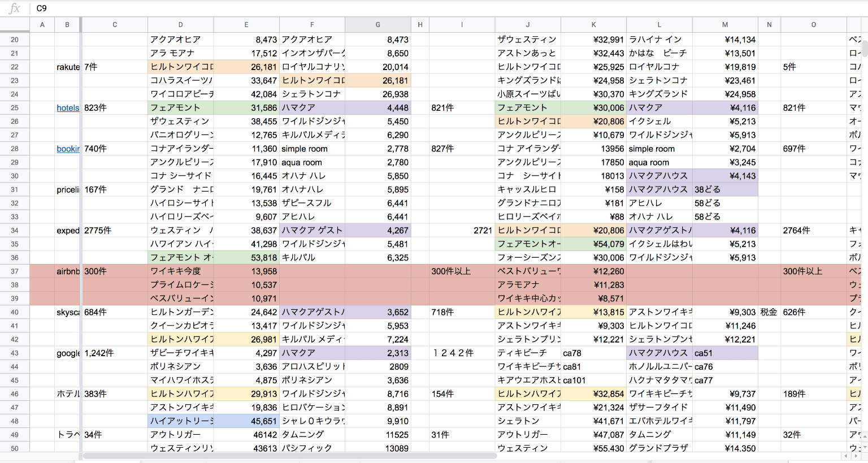Click the horizontal scroll left arrow
This screenshot has height=463, width=868.
[x=846, y=456]
